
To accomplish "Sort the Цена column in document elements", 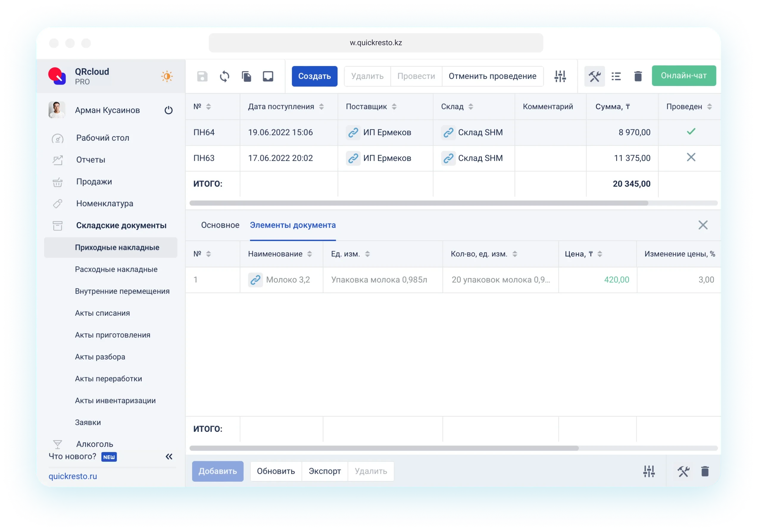I will (600, 254).
